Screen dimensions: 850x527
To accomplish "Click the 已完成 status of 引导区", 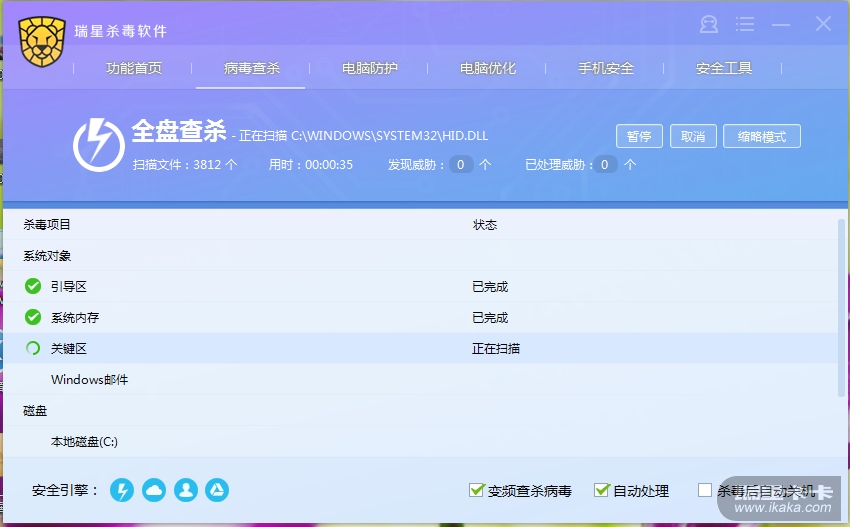I will click(490, 286).
